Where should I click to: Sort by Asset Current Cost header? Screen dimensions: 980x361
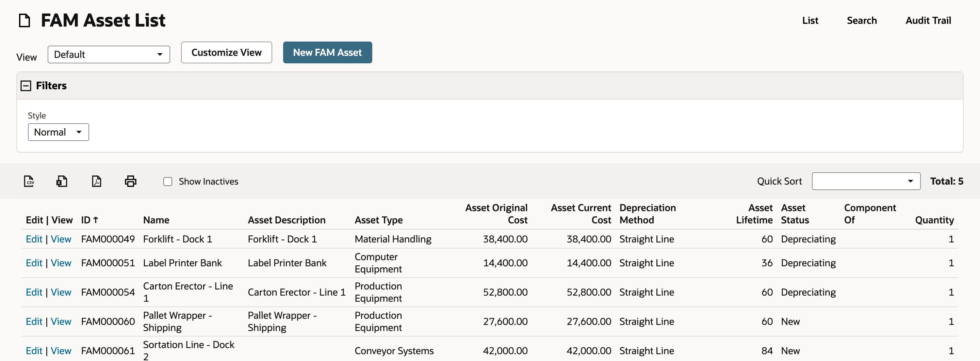tap(581, 214)
